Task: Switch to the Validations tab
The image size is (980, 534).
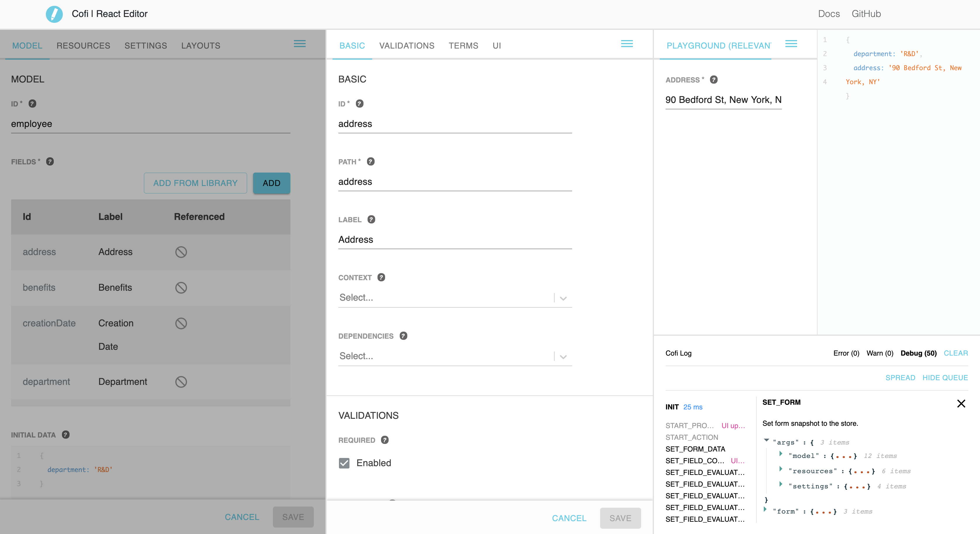Action: pos(407,46)
